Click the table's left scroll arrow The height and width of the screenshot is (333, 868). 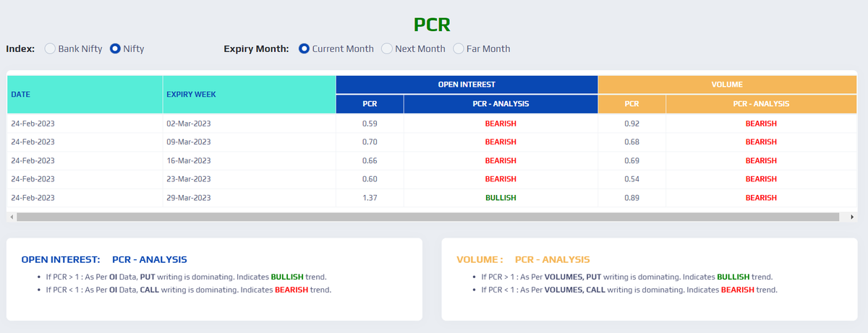click(x=12, y=217)
